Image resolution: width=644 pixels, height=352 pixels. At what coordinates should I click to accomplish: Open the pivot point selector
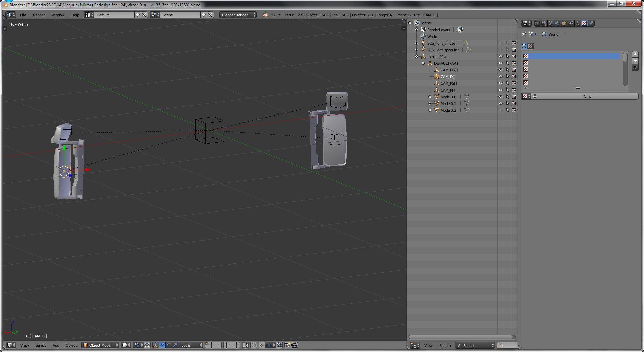(139, 345)
